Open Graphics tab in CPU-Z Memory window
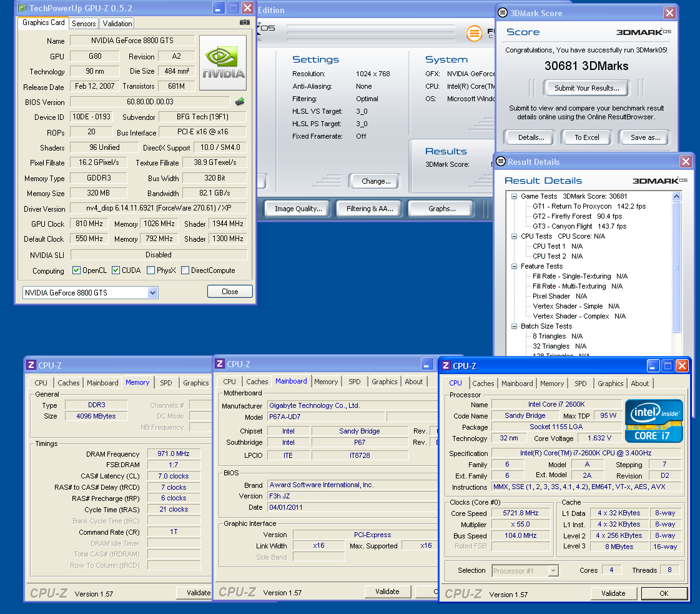This screenshot has width=700, height=614. (x=195, y=383)
